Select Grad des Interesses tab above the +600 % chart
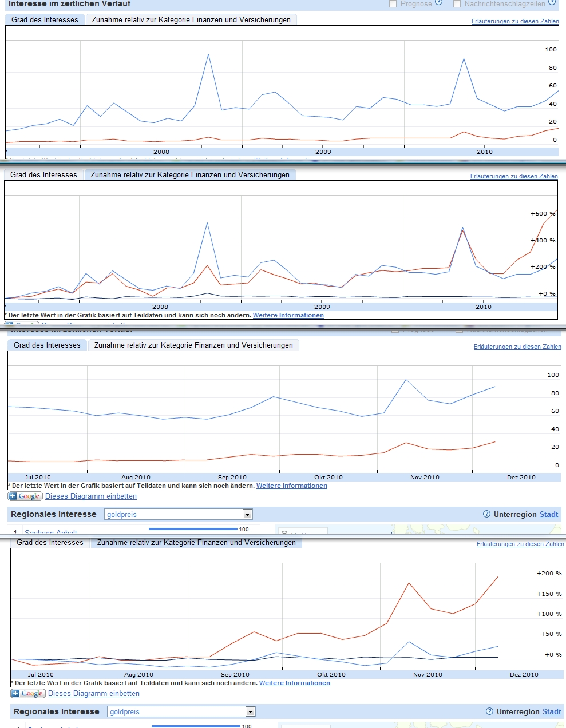This screenshot has width=566, height=728. (44, 174)
